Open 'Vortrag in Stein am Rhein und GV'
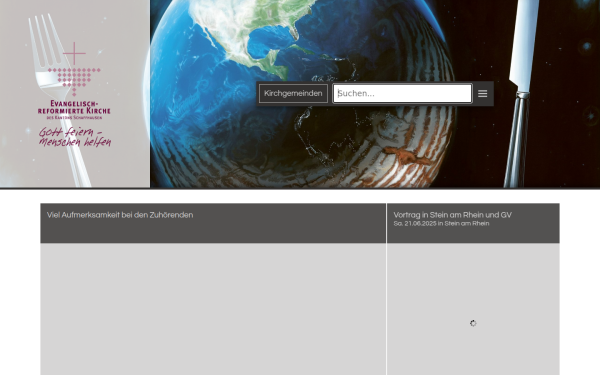The height and width of the screenshot is (375, 600). coord(452,215)
